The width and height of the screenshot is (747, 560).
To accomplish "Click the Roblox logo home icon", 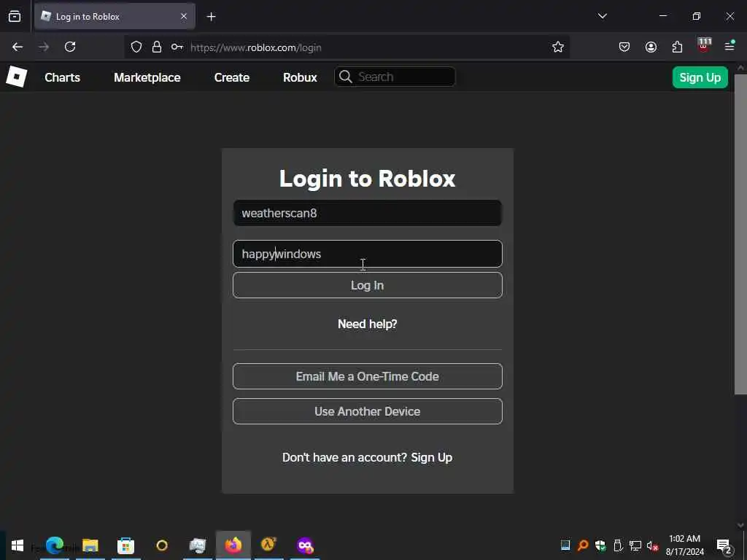I will tap(16, 77).
